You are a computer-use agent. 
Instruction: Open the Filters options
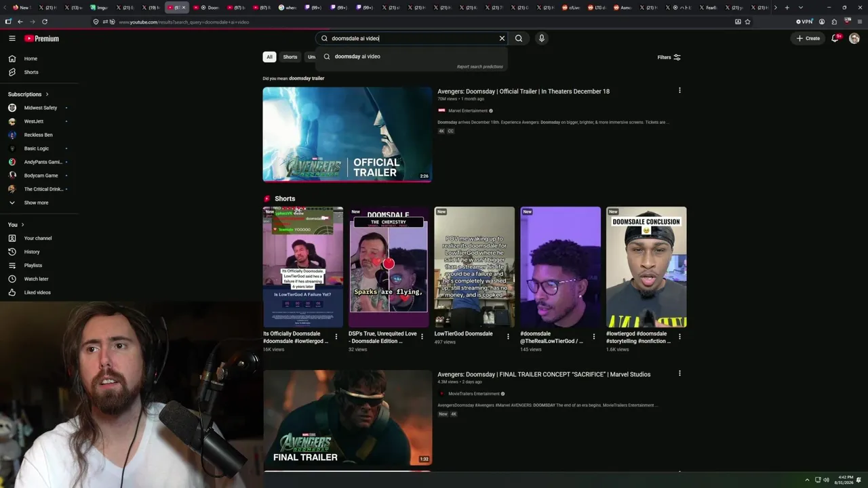tap(669, 57)
